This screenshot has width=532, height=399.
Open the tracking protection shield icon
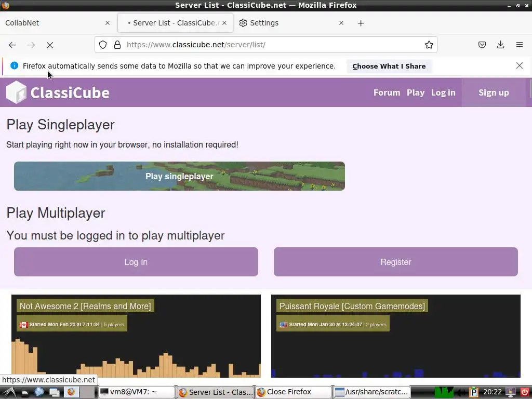click(103, 45)
